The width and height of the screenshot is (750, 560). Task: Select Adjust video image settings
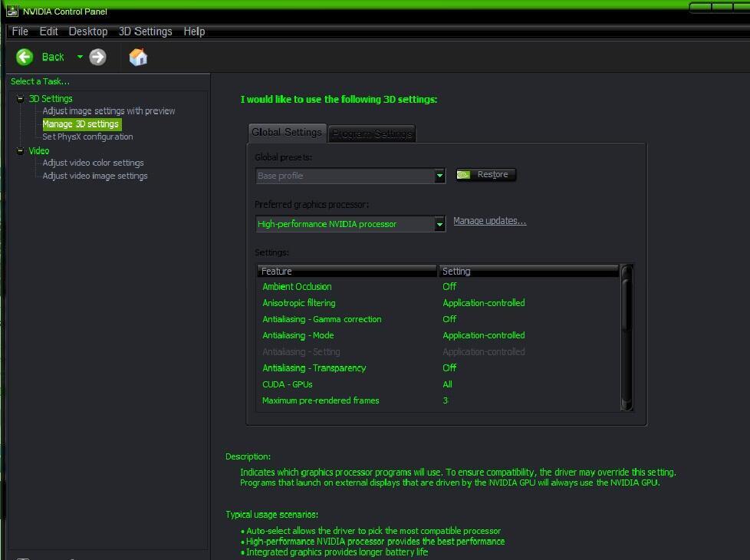point(95,176)
